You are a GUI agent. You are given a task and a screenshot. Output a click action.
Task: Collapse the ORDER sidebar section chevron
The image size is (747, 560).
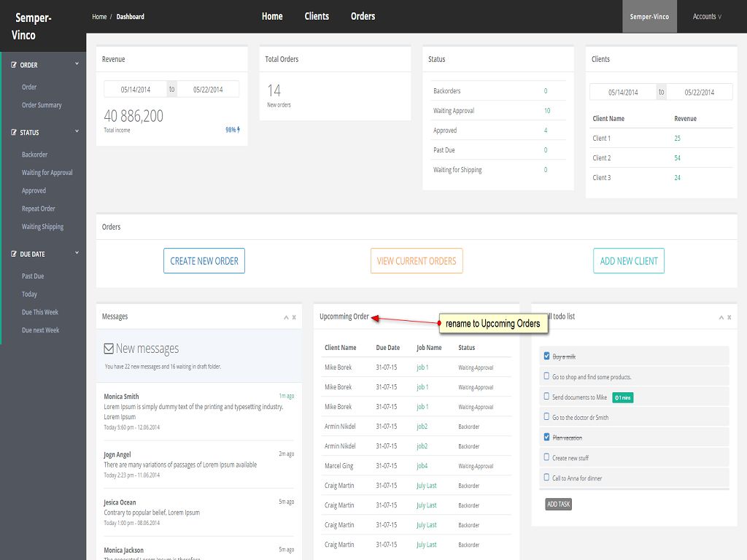(77, 64)
